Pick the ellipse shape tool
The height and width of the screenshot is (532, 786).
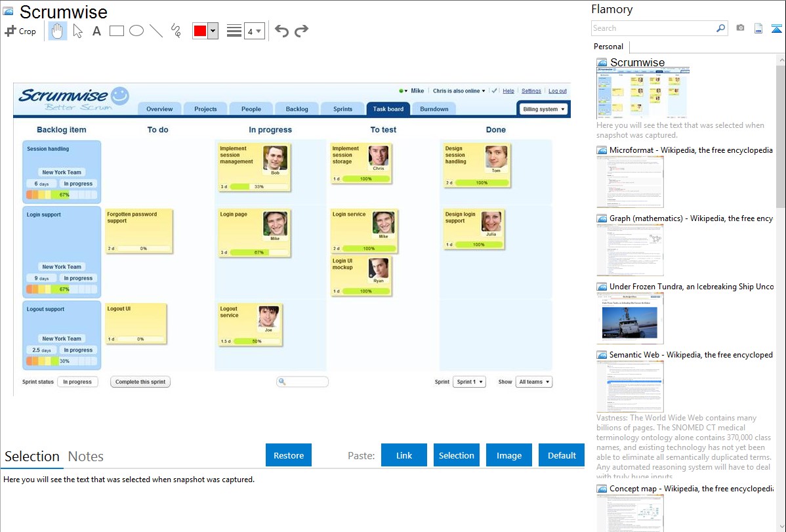[x=136, y=31]
